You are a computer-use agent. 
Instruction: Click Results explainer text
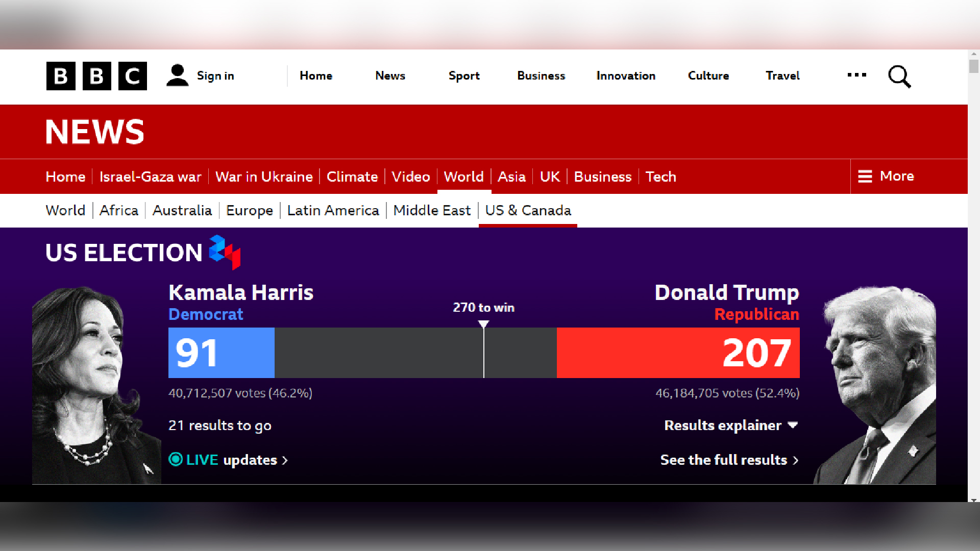[723, 425]
